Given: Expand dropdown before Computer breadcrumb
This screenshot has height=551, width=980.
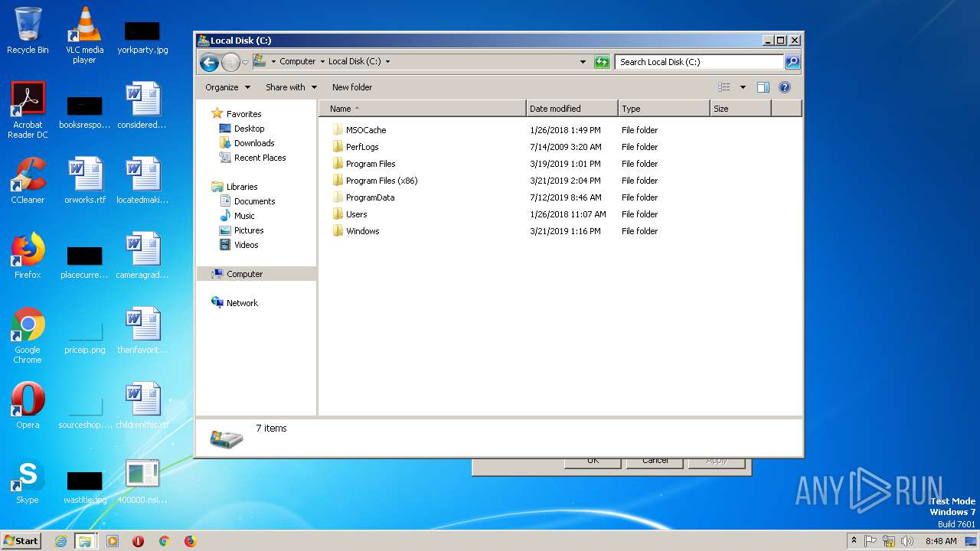Looking at the screenshot, I should pos(273,62).
